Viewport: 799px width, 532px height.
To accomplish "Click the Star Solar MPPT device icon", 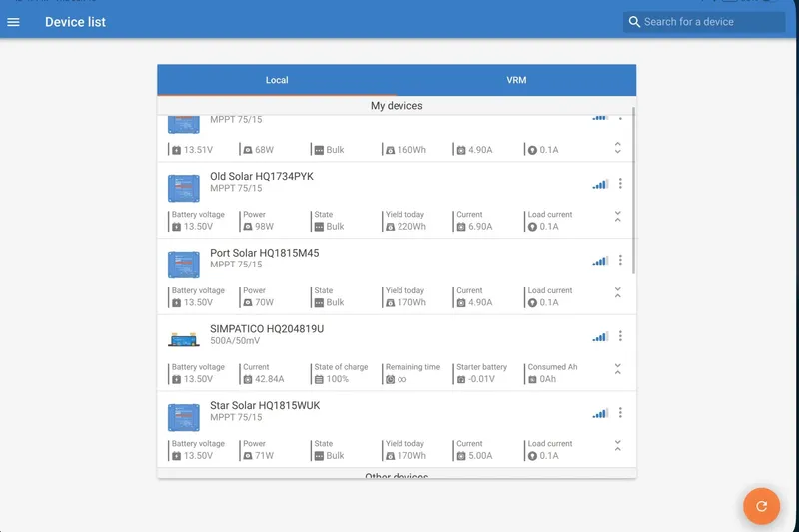I will (183, 416).
